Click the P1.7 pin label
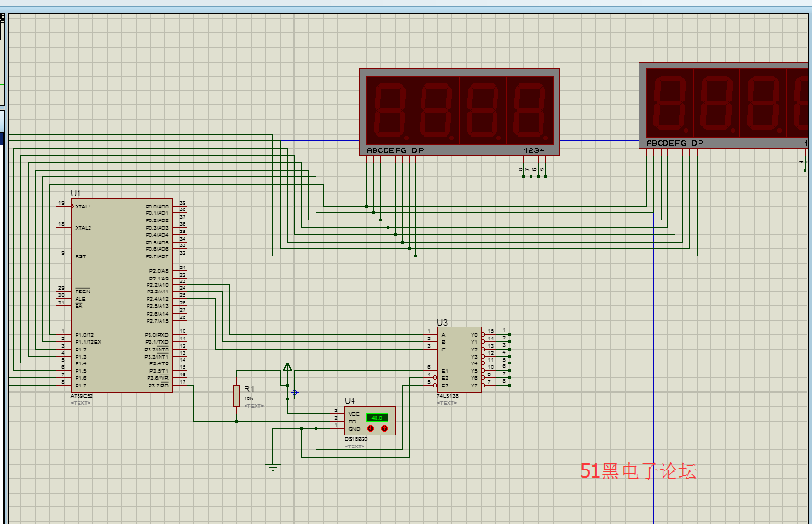 (80, 386)
